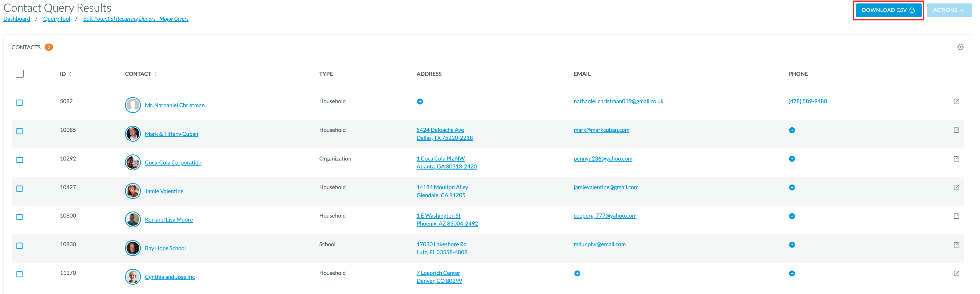Viewport: 980px width, 294px height.
Task: Open the Actions dropdown menu
Action: pyautogui.click(x=949, y=10)
